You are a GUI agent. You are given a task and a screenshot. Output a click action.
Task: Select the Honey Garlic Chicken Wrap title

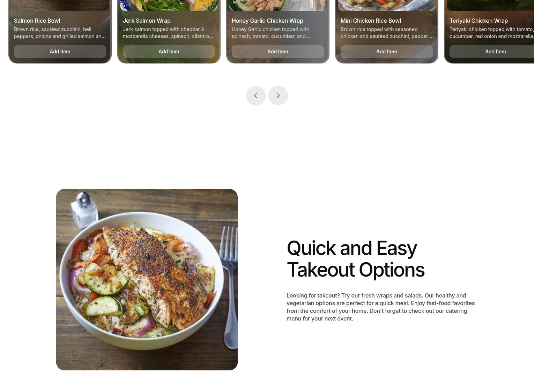pyautogui.click(x=267, y=21)
